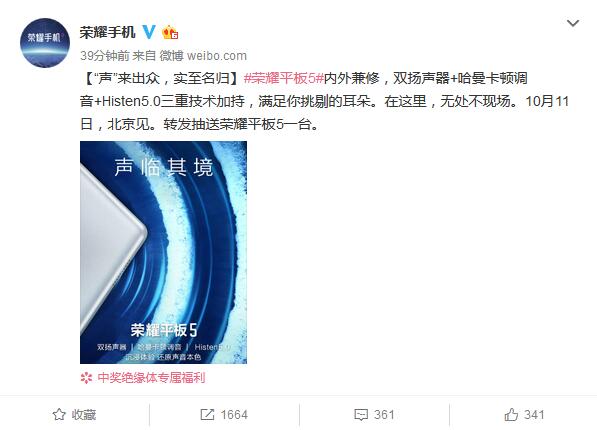Click the thumbs-up like icon
Image resolution: width=597 pixels, height=430 pixels.
511,414
